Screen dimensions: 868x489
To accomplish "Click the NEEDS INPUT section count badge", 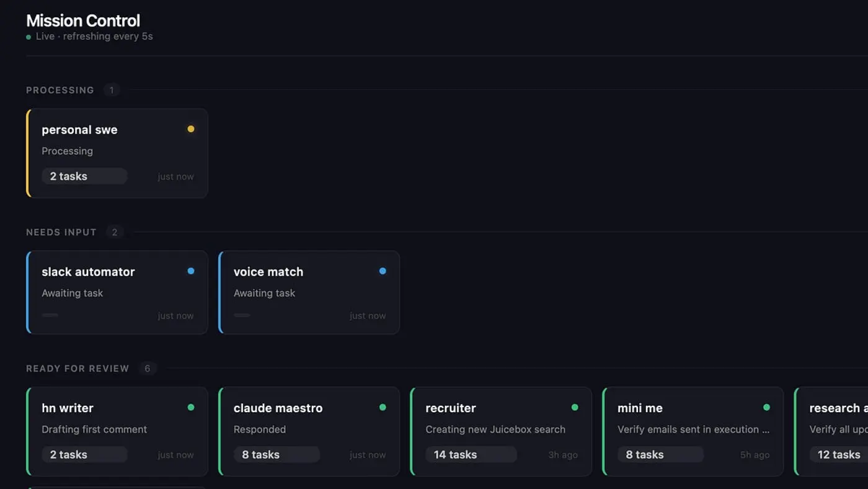I will click(115, 231).
